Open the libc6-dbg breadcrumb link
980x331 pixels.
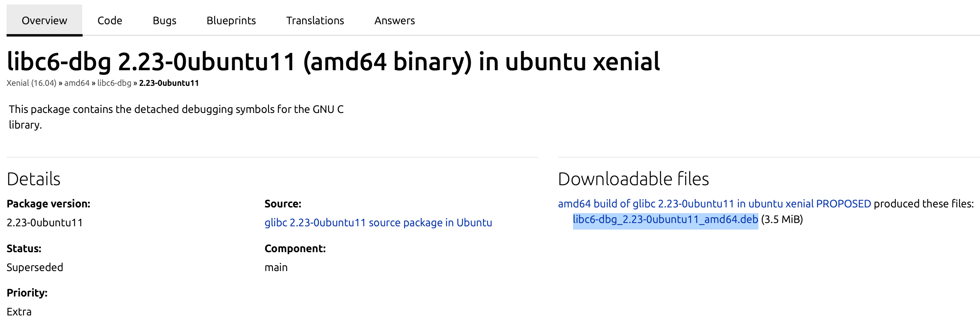pyautogui.click(x=114, y=83)
